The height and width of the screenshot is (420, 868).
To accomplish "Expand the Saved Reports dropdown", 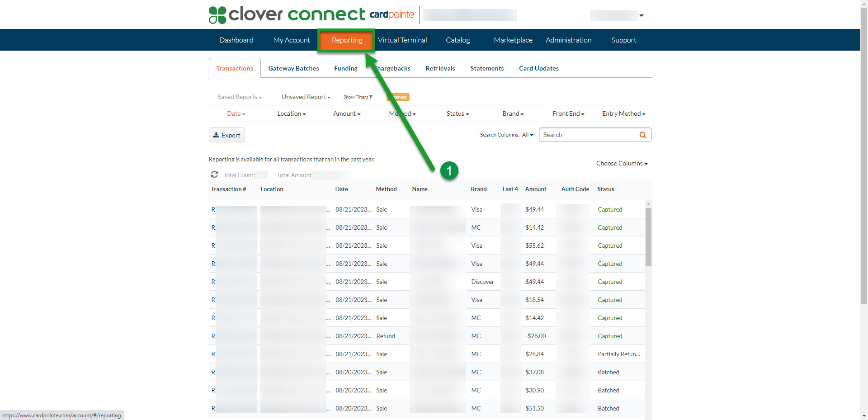I will (x=239, y=97).
